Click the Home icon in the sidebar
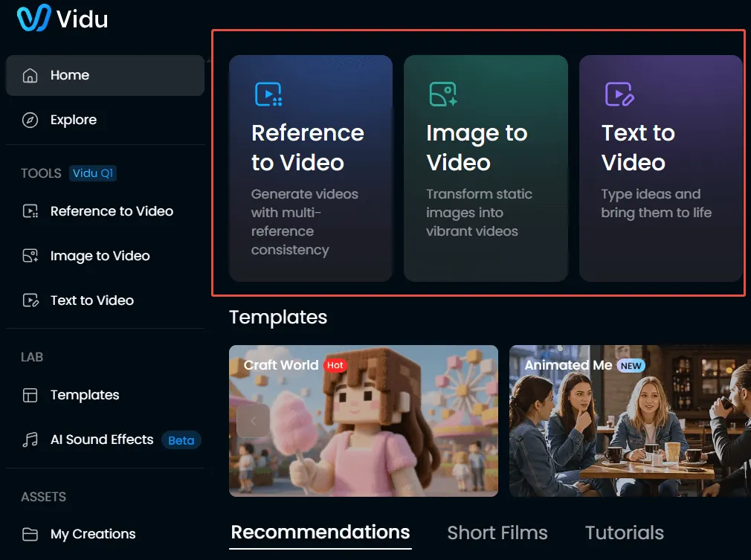 pos(30,75)
